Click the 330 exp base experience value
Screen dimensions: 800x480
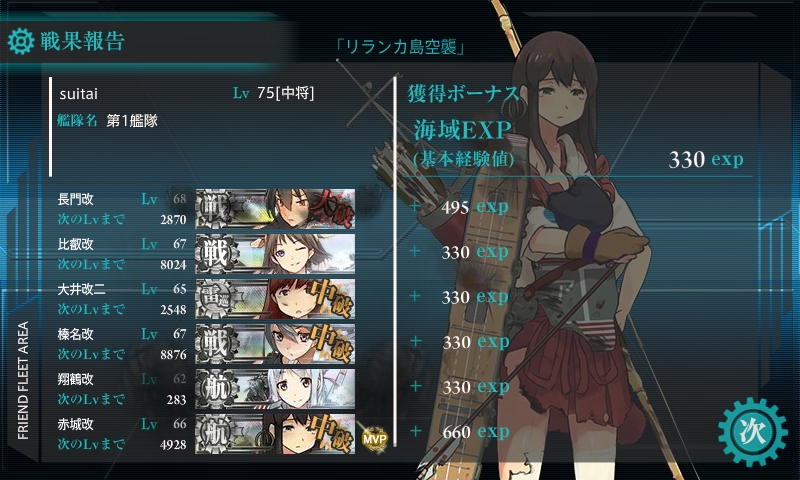tap(706, 159)
